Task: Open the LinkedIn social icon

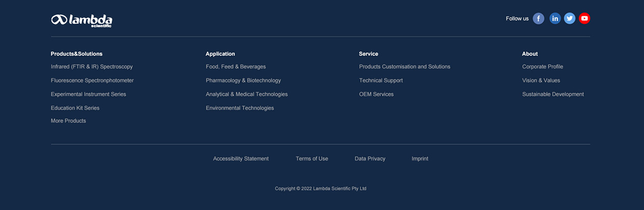Action: (555, 19)
